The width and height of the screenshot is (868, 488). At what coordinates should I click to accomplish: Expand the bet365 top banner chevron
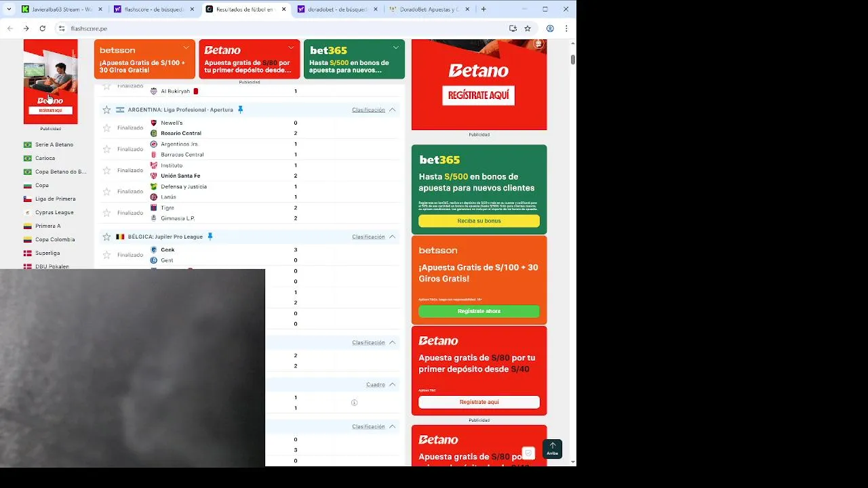[x=395, y=47]
